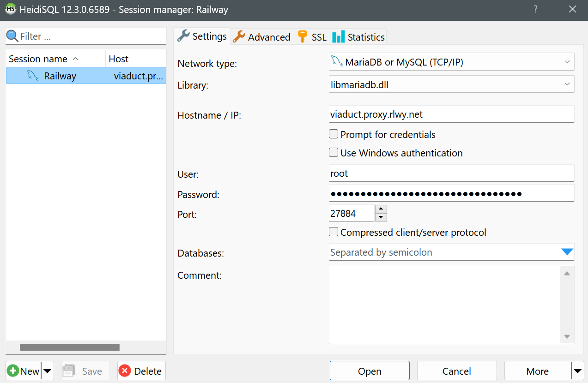Screen dimensions: 588x383
Task: Open the Databases dropdown arrow
Action: (567, 252)
